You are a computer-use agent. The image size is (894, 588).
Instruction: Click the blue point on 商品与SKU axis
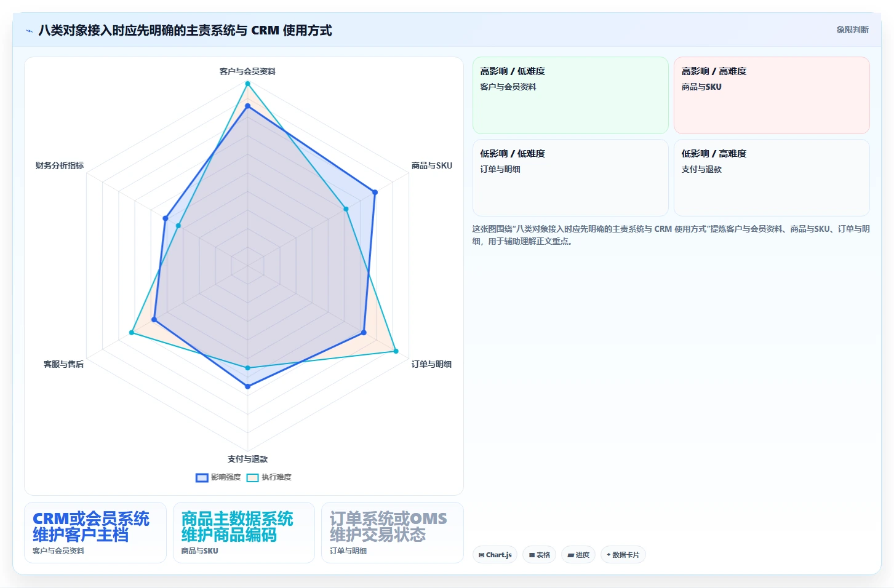(x=375, y=193)
